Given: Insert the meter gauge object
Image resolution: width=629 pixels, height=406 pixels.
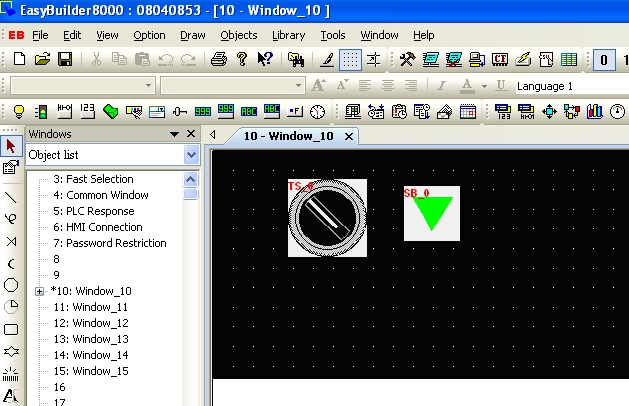Looking at the screenshot, I should pos(617,112).
